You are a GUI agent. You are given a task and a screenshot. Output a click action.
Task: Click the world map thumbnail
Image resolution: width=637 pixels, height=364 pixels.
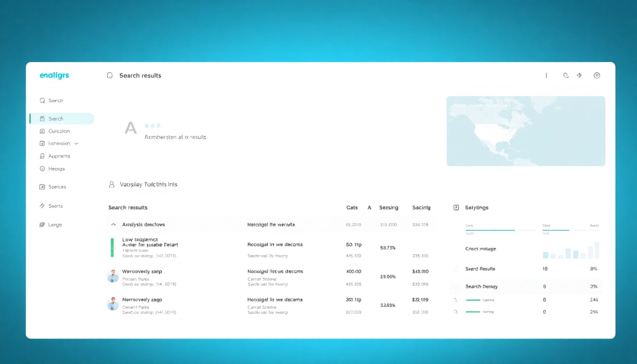pos(526,131)
